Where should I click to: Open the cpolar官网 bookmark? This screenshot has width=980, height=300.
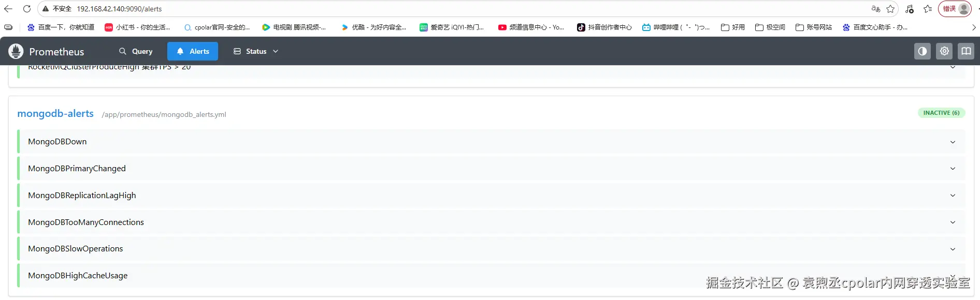[217, 27]
